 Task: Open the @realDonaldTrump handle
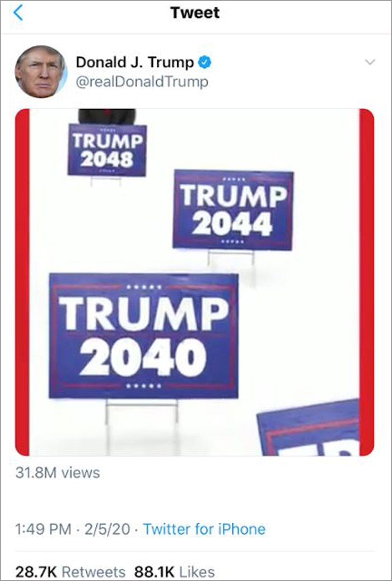click(x=142, y=82)
